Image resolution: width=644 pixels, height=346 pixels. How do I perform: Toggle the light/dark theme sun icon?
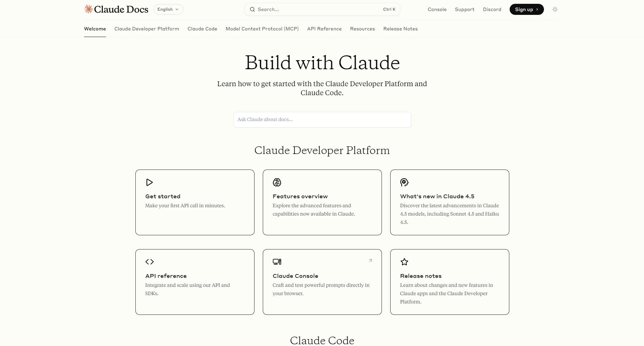(555, 9)
